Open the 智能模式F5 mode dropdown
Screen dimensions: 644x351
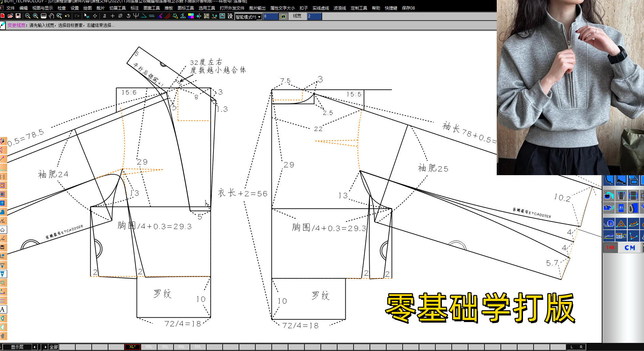(259, 16)
